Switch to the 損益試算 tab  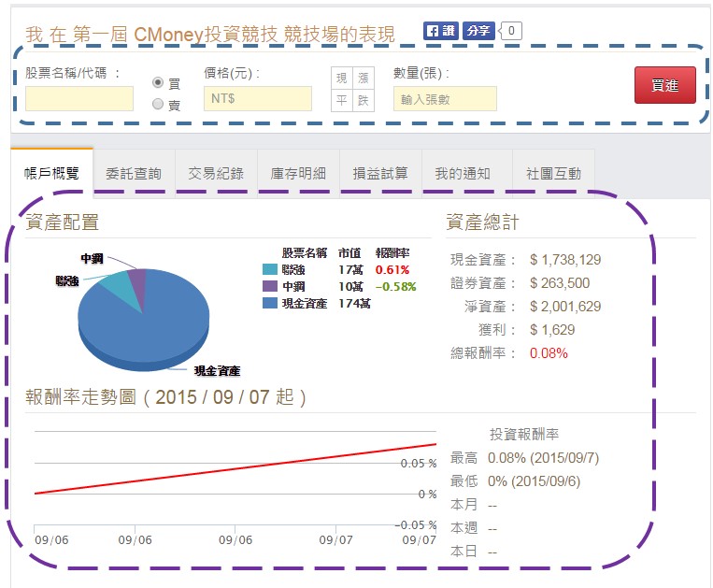(380, 173)
